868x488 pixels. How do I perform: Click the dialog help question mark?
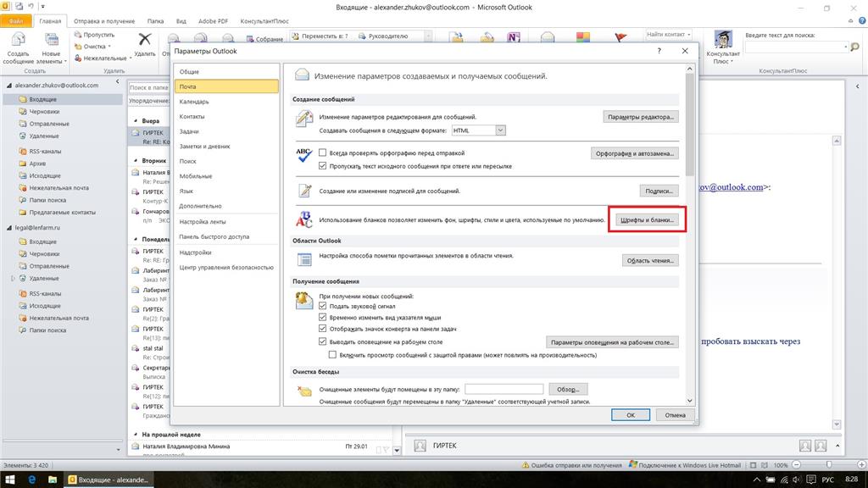click(659, 51)
